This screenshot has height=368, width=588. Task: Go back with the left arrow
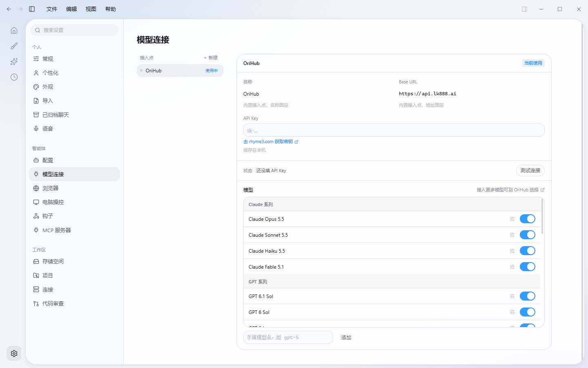(9, 9)
